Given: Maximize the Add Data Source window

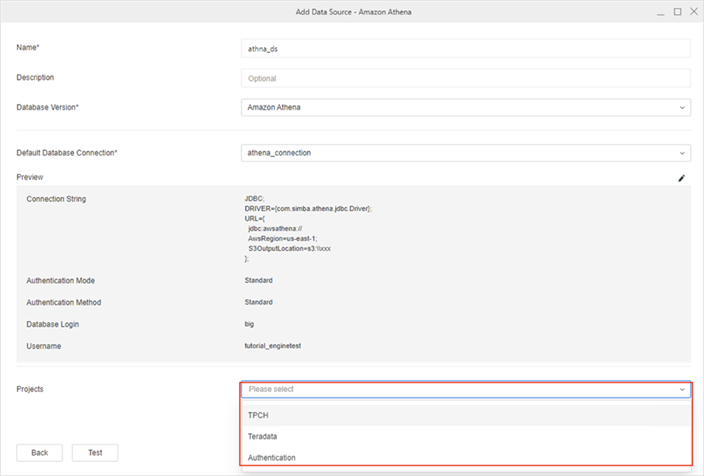Looking at the screenshot, I should click(677, 11).
